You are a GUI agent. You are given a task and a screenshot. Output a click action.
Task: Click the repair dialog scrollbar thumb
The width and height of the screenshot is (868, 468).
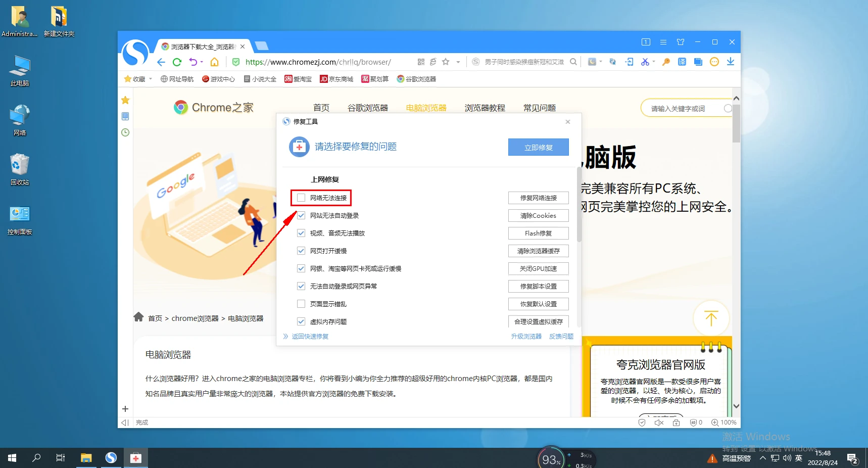(579, 205)
